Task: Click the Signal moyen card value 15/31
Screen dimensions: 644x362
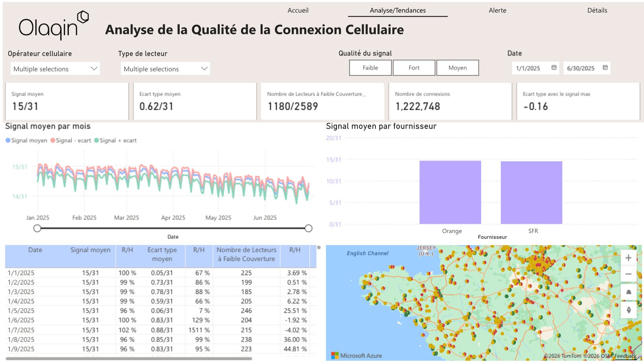Action: tap(26, 106)
